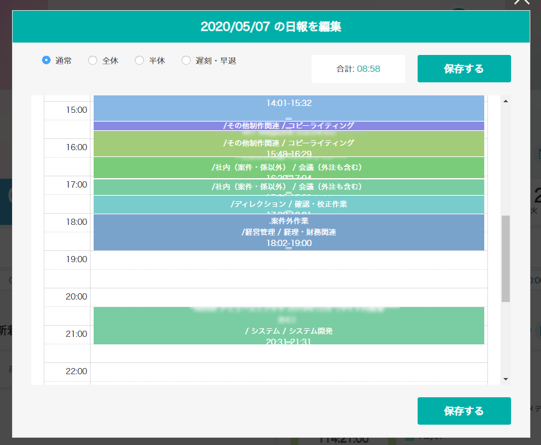Click the 21:00 time label
541x445 pixels.
click(77, 334)
